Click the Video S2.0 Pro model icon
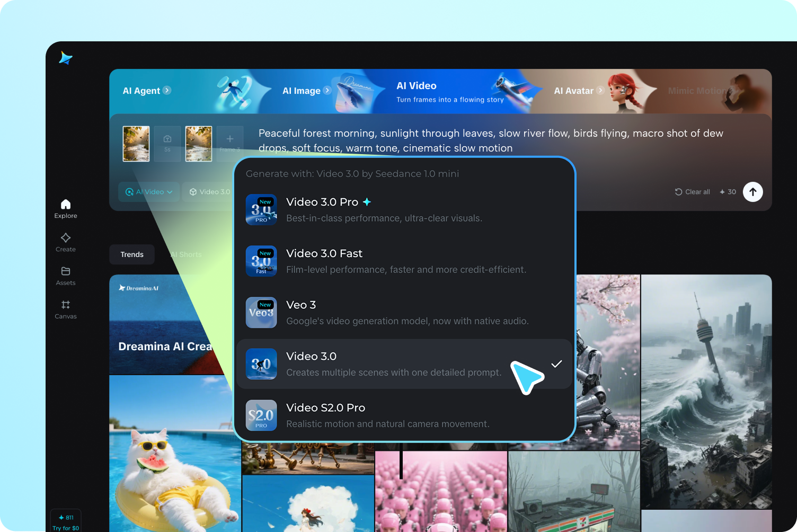This screenshot has width=797, height=532. [261, 415]
